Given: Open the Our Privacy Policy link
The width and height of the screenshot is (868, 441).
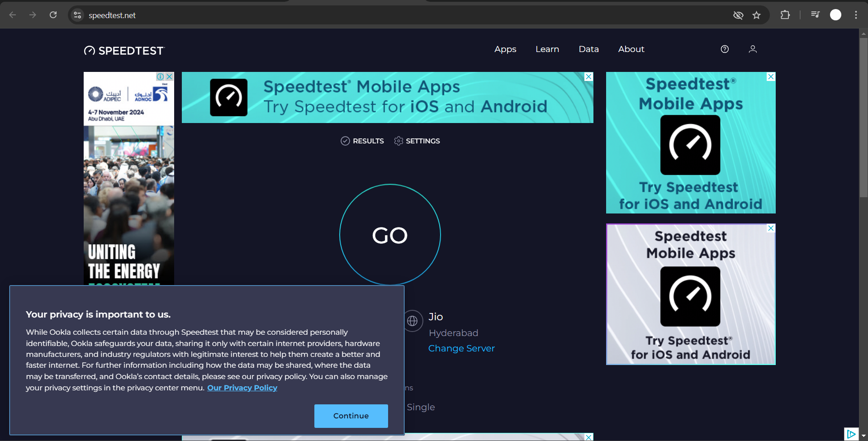Looking at the screenshot, I should 242,388.
